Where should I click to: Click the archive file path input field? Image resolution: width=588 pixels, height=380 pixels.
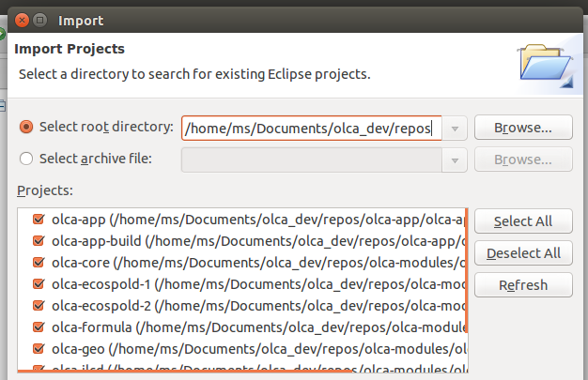tap(312, 160)
